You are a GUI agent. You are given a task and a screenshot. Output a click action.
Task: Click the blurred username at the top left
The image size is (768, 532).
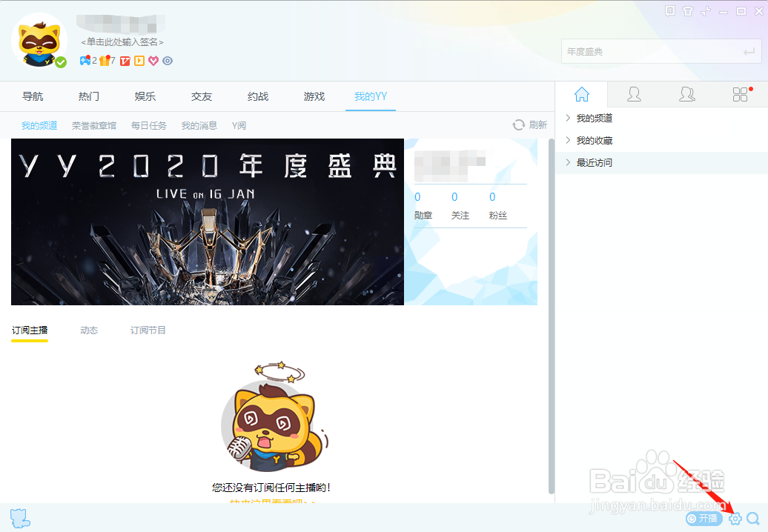click(121, 24)
